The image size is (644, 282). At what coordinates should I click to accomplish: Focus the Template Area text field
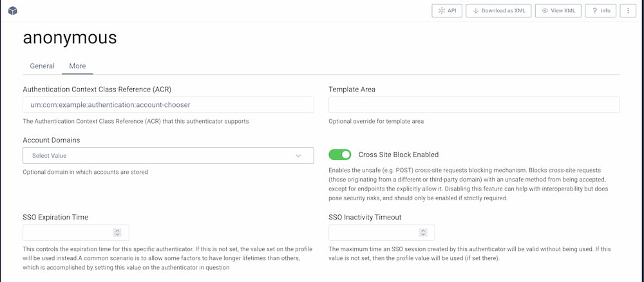(x=473, y=105)
